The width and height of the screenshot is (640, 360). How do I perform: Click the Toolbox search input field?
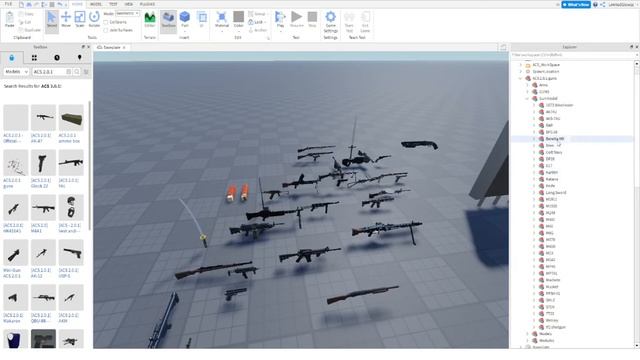[x=50, y=72]
